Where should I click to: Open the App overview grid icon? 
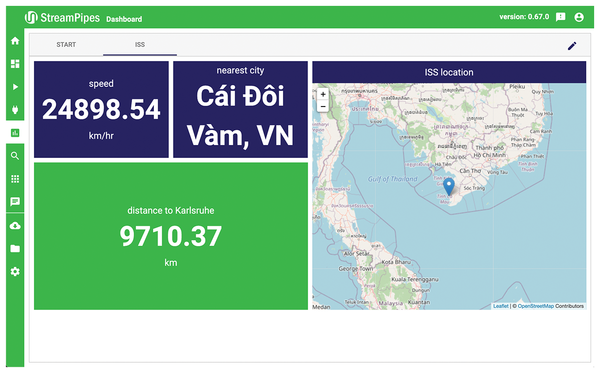click(15, 179)
